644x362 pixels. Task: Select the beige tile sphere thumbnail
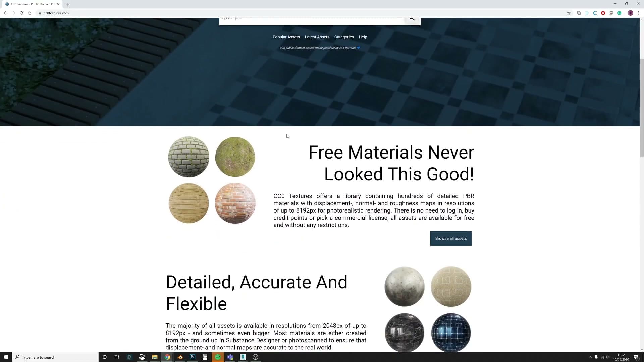tap(451, 287)
